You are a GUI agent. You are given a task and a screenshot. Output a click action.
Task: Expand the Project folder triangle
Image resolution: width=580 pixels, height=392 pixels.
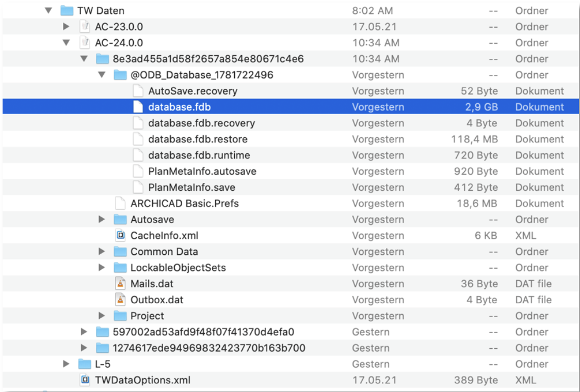tap(102, 316)
